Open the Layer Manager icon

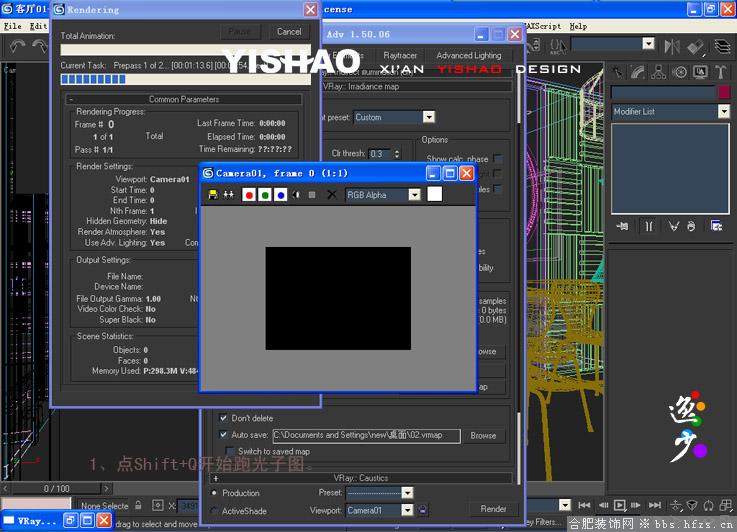point(722,46)
